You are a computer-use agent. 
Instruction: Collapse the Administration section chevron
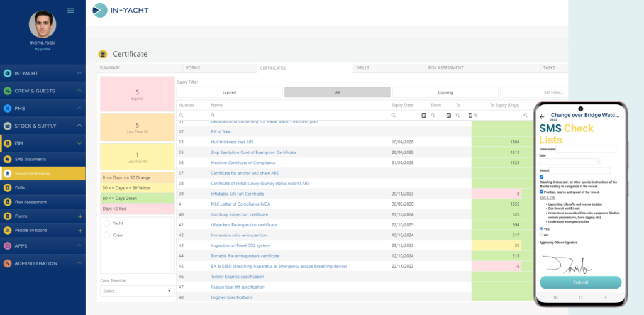click(x=79, y=263)
